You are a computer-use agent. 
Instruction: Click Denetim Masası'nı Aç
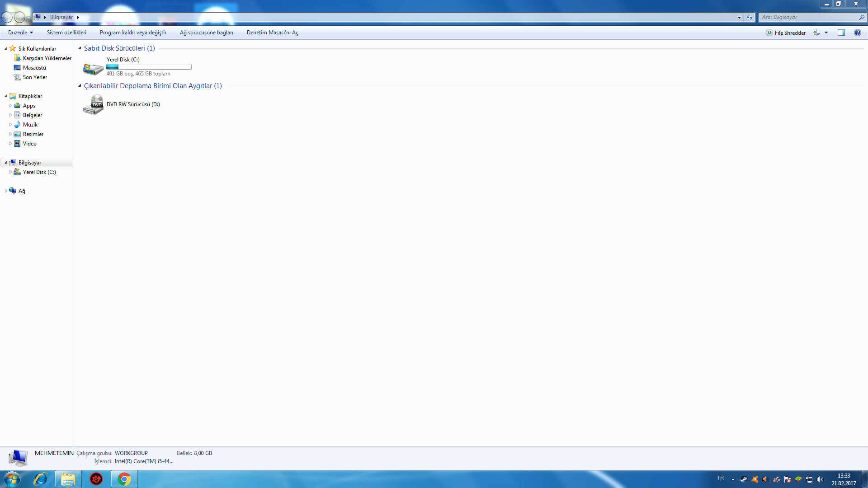coord(273,33)
